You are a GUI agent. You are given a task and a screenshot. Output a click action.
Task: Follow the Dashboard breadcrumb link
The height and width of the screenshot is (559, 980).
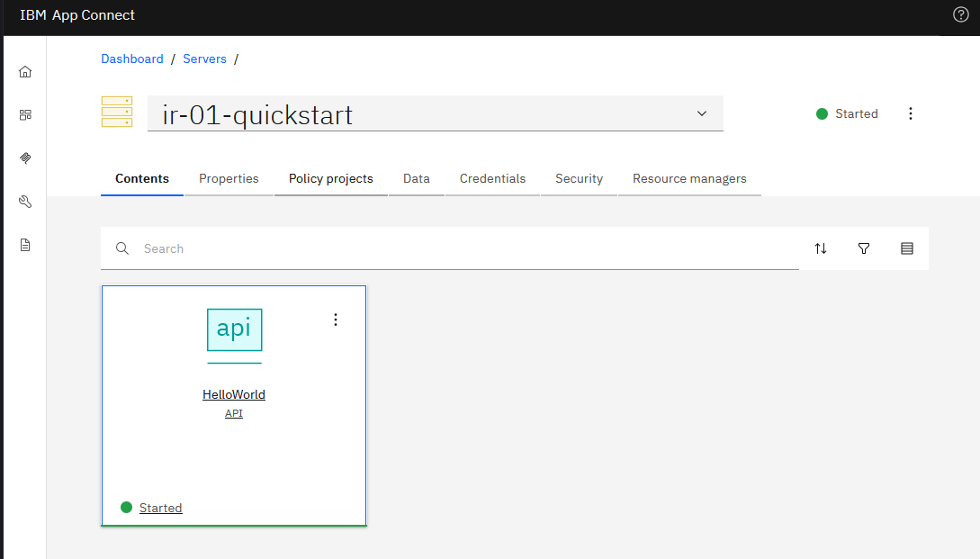click(x=132, y=59)
